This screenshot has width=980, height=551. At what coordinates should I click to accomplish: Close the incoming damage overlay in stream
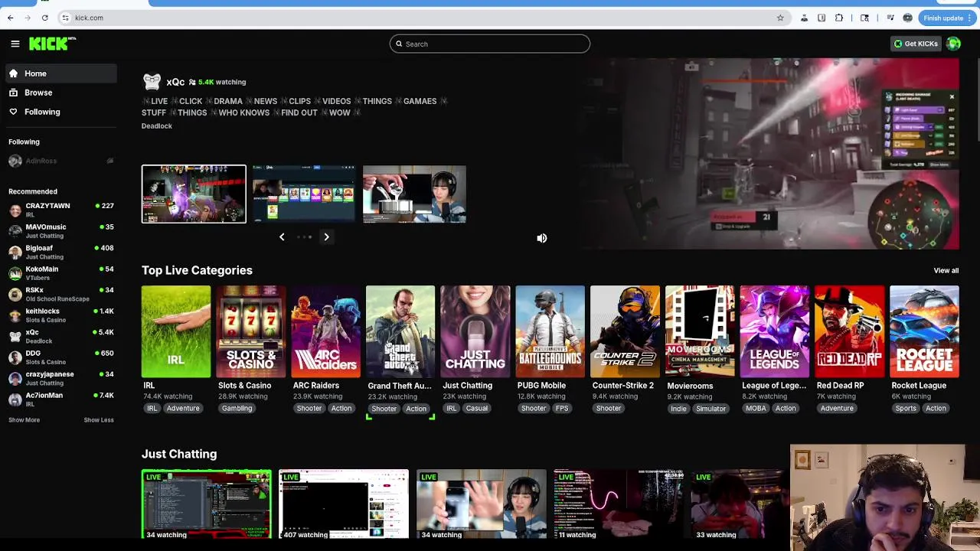[x=952, y=97]
